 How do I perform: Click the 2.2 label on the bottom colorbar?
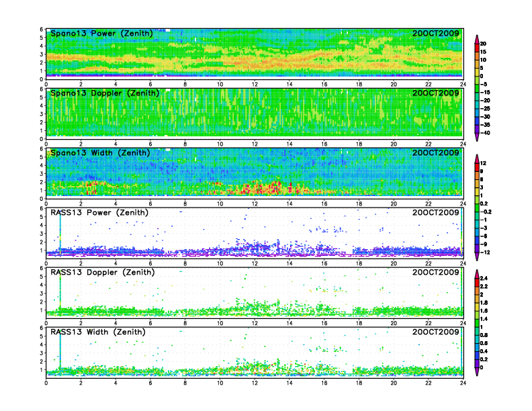[x=484, y=286]
